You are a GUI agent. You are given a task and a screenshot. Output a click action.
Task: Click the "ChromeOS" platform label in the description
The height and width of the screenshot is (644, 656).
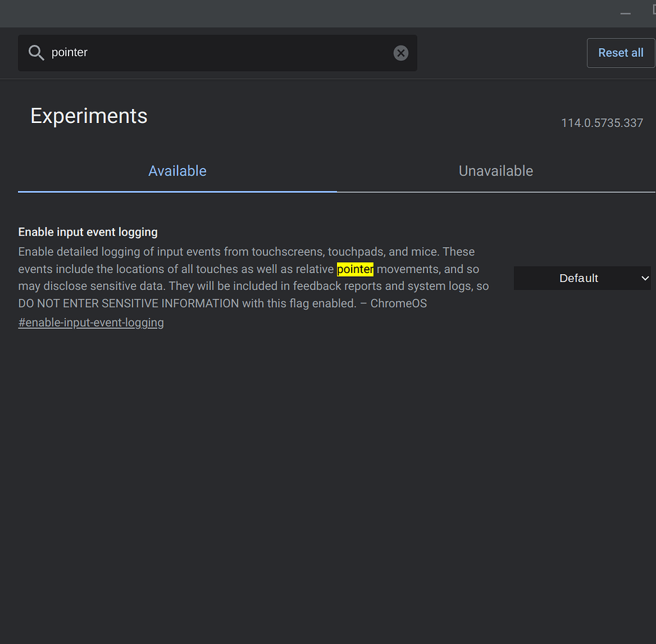click(398, 303)
